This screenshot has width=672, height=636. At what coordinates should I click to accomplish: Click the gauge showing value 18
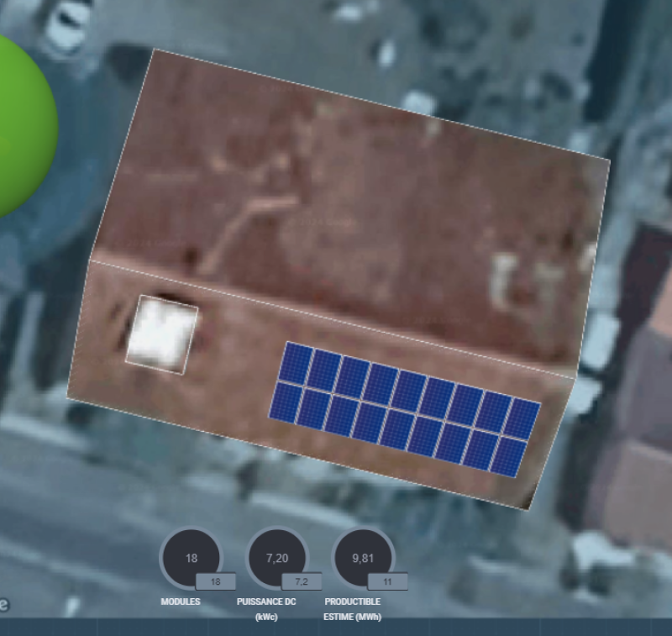coord(189,556)
